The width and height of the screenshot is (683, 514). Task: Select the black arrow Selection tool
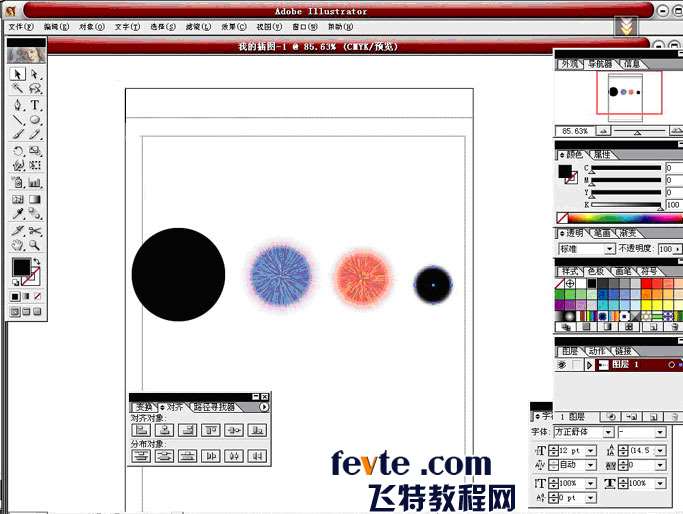(17, 74)
